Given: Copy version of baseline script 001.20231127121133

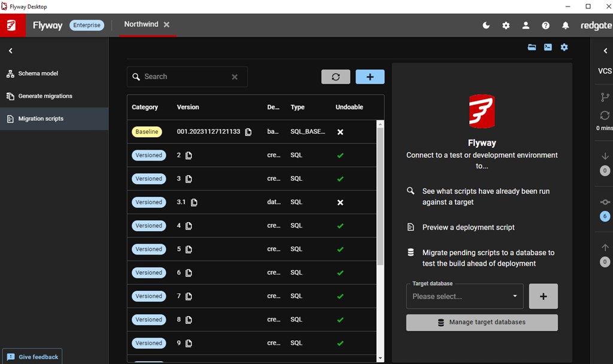Looking at the screenshot, I should (248, 132).
